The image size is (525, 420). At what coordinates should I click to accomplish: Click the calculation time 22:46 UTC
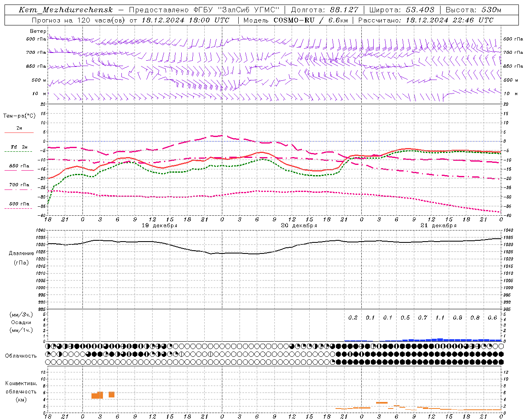click(x=473, y=20)
